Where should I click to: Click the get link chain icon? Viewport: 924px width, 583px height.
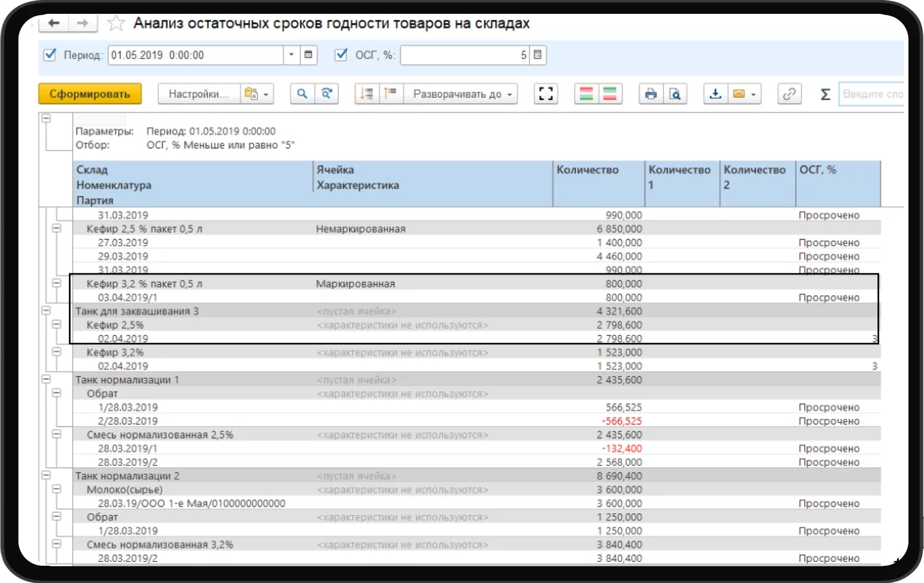pos(789,94)
